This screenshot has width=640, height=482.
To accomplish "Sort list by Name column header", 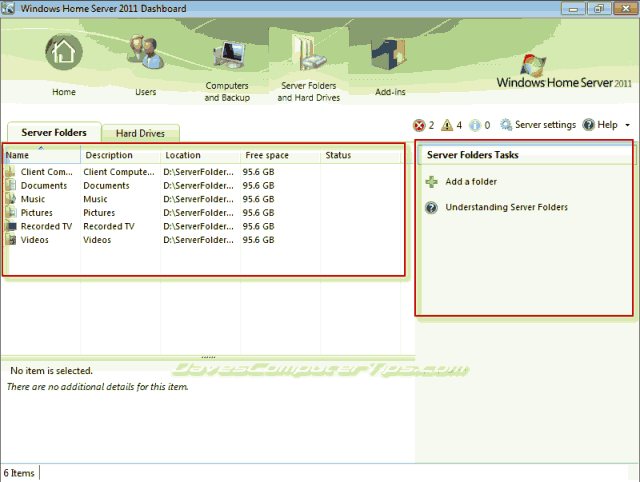I will click(x=40, y=155).
